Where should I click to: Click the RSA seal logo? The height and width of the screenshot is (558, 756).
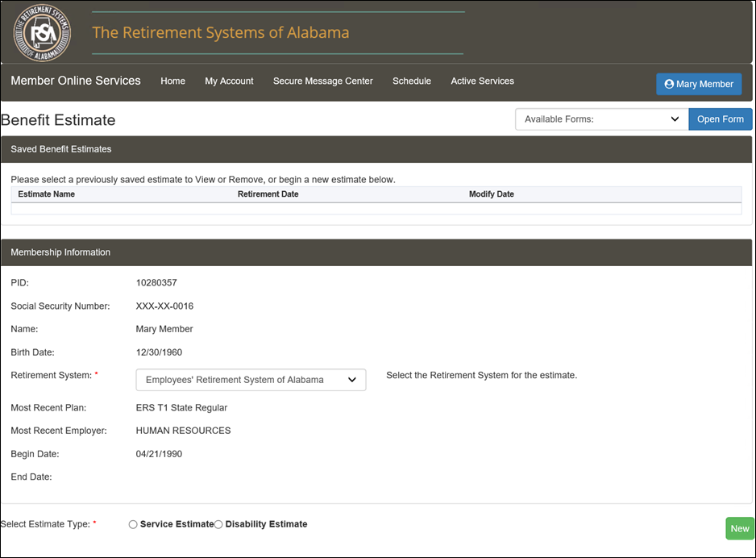tap(43, 32)
